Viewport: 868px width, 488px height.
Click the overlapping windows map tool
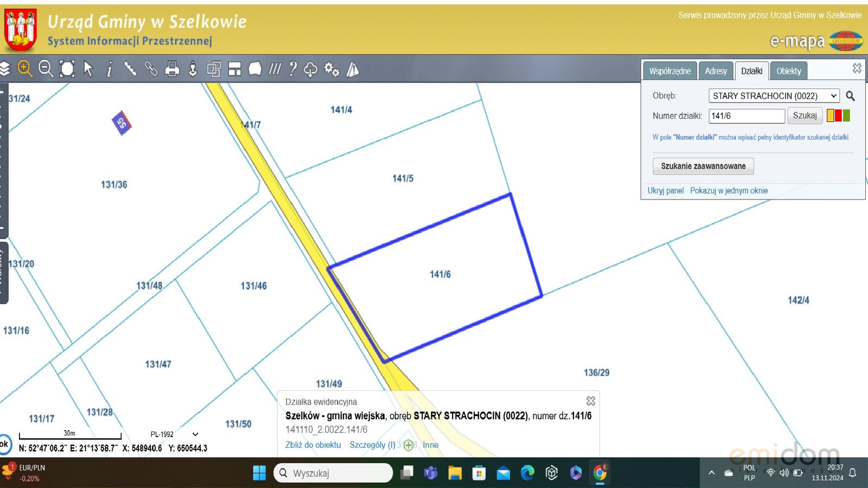pyautogui.click(x=214, y=69)
